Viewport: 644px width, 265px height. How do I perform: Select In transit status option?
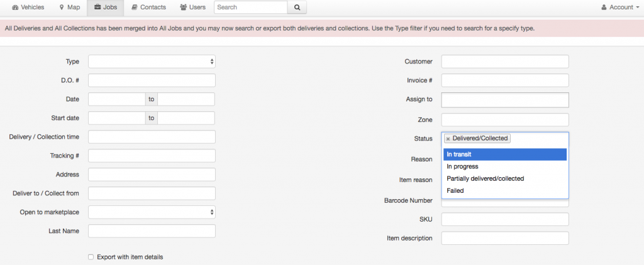tap(505, 154)
